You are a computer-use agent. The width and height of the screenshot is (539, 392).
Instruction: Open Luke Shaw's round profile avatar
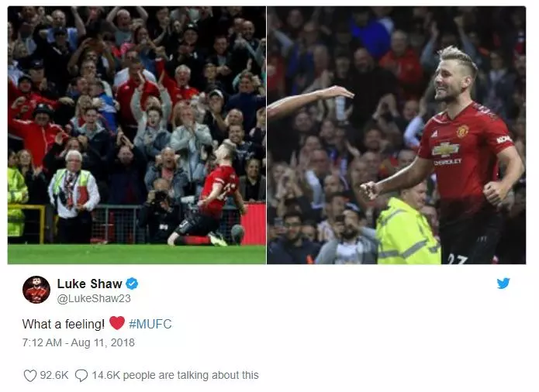(36, 290)
